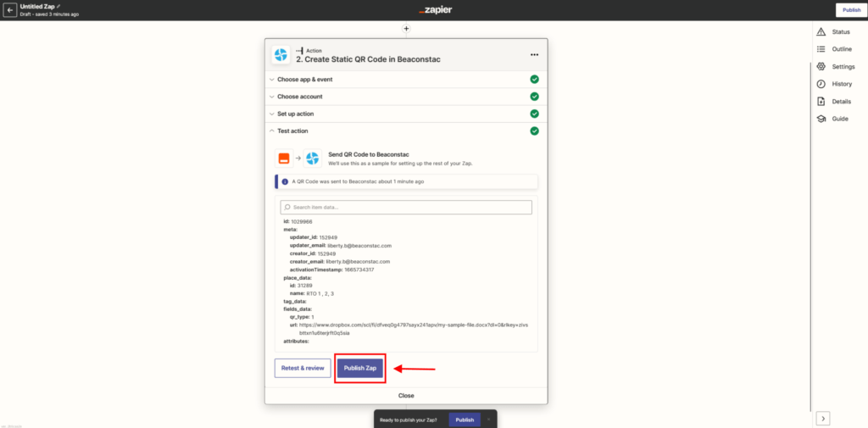Click the updater_id value 152949
The height and width of the screenshot is (428, 868).
328,237
